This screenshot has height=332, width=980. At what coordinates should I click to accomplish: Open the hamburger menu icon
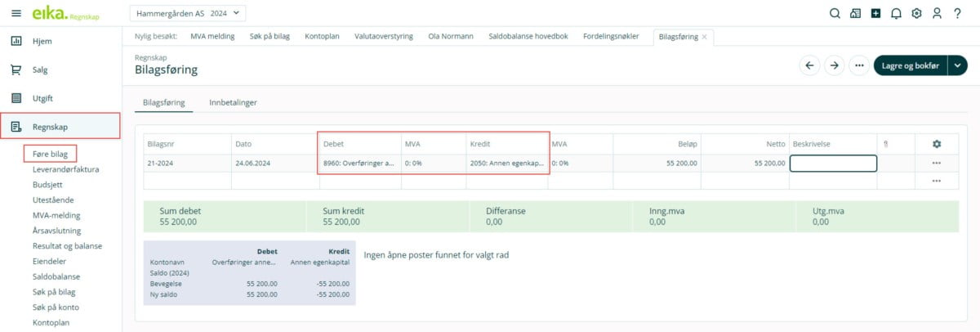pyautogui.click(x=16, y=13)
